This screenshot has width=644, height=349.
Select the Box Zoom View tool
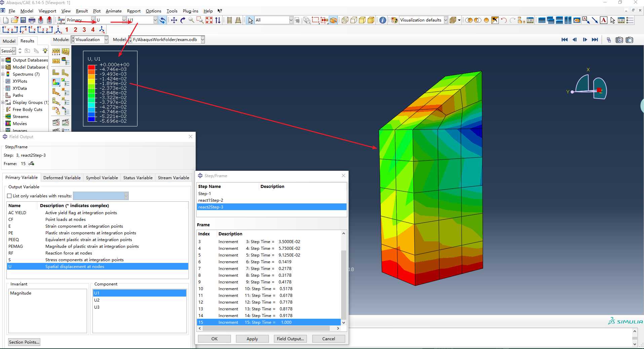(200, 20)
